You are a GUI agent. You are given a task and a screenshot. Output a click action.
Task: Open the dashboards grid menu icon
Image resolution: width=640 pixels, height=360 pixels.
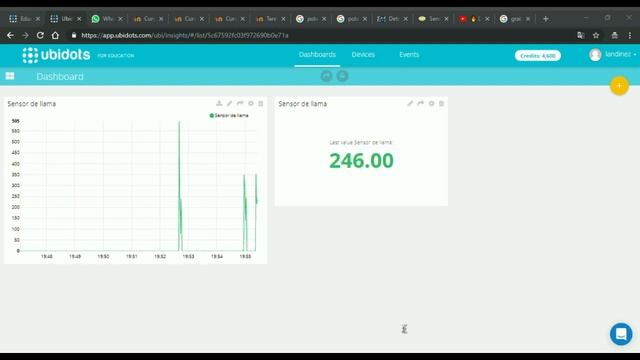(x=10, y=76)
